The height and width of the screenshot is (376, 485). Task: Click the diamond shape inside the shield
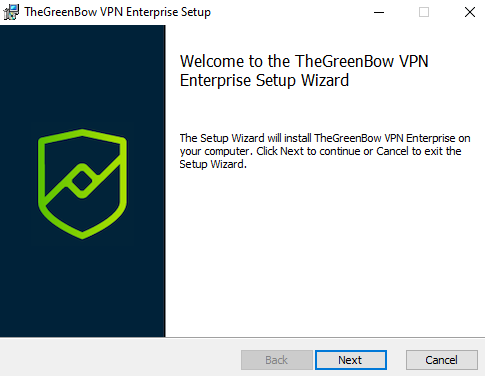tap(82, 181)
